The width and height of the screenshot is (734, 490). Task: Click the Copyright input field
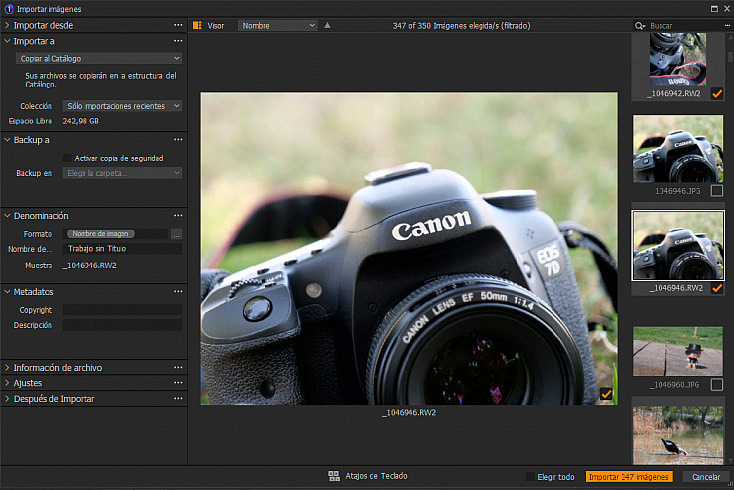click(122, 310)
